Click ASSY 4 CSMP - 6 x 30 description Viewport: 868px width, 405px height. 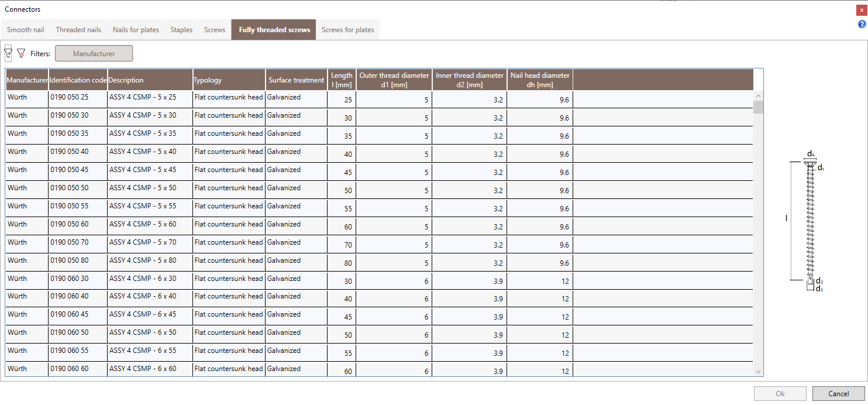pos(143,279)
